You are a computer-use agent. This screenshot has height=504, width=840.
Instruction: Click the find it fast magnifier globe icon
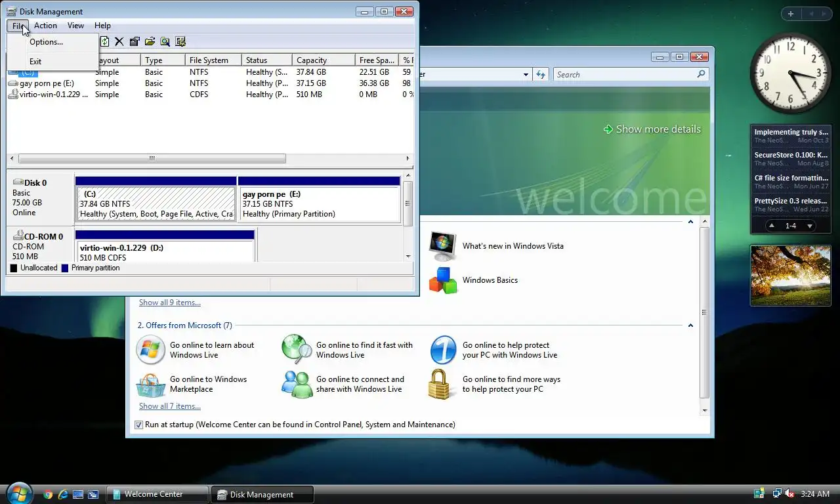click(x=297, y=350)
